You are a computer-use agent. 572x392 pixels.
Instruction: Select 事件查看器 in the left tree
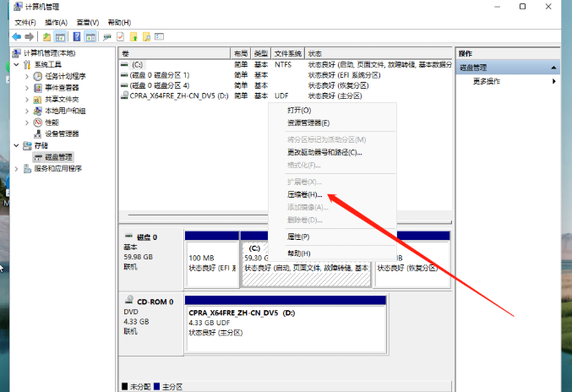[x=63, y=87]
